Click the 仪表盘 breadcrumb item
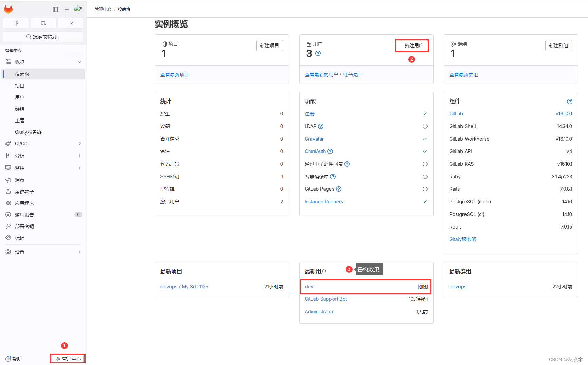588x365 pixels. point(124,10)
